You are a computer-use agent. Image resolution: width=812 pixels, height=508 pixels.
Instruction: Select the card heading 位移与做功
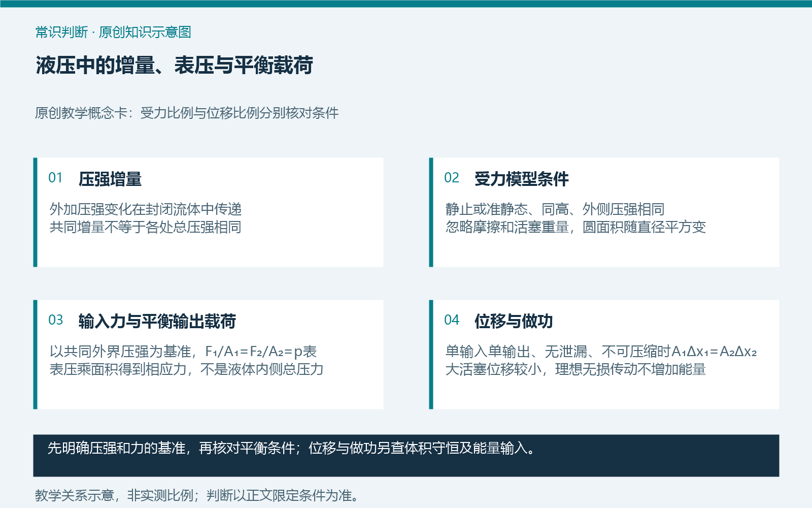(x=514, y=321)
